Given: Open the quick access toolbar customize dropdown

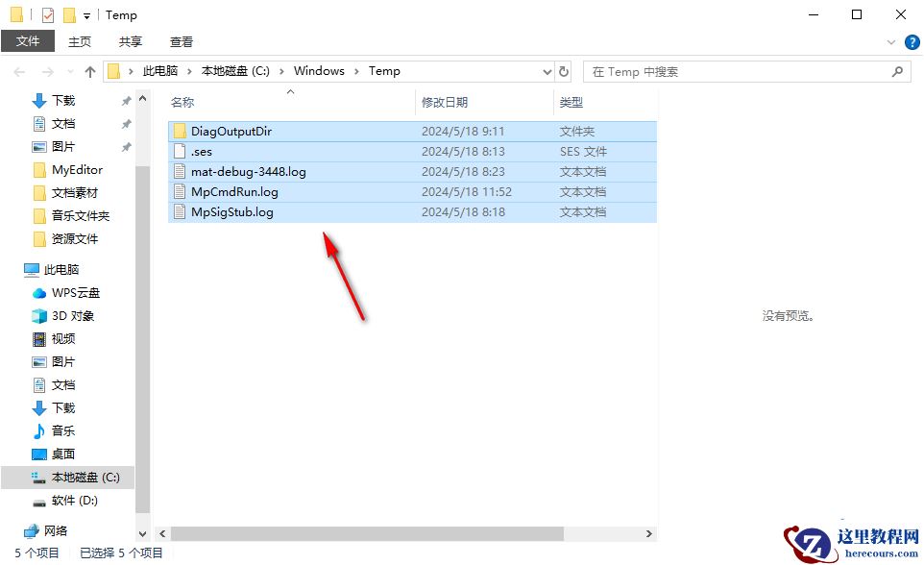Looking at the screenshot, I should click(85, 15).
